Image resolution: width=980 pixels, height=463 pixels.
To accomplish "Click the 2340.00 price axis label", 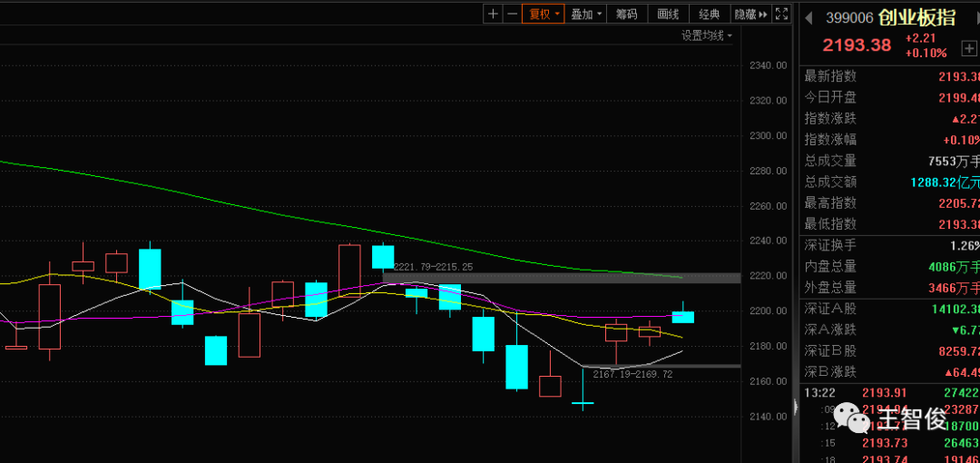I will (x=767, y=65).
